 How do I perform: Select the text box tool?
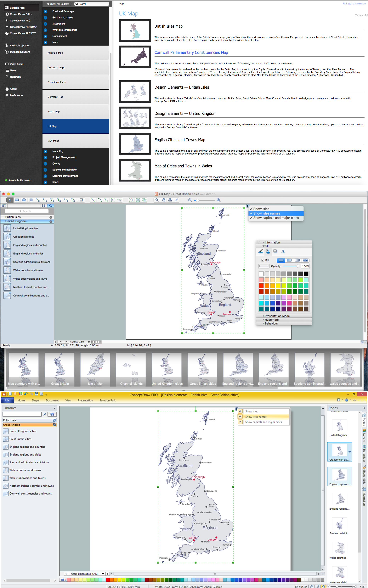pyautogui.click(x=31, y=200)
